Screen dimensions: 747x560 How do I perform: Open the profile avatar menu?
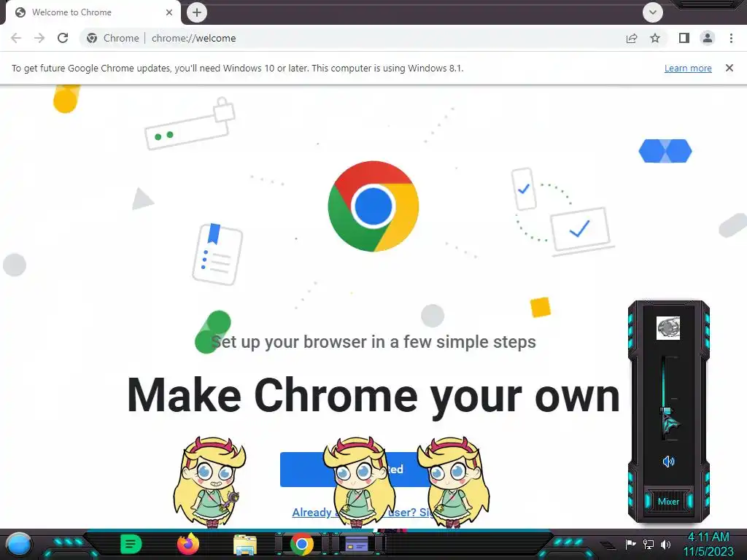[708, 38]
